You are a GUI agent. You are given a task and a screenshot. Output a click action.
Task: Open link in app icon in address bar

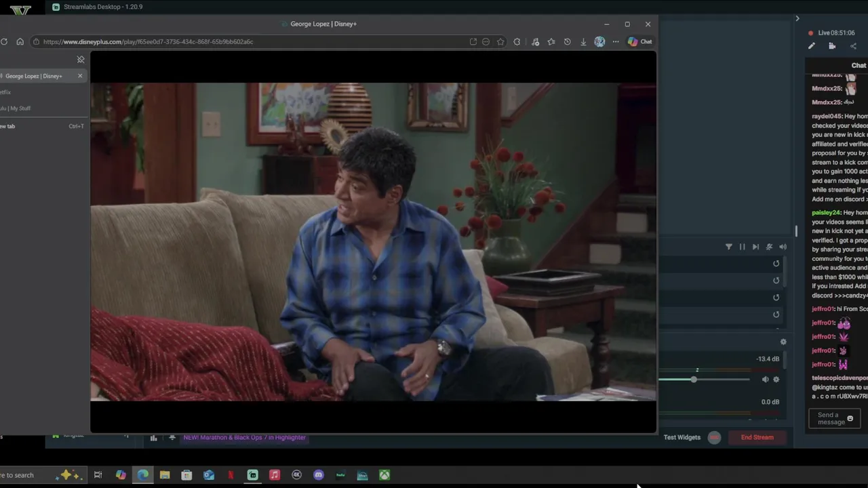tap(473, 42)
